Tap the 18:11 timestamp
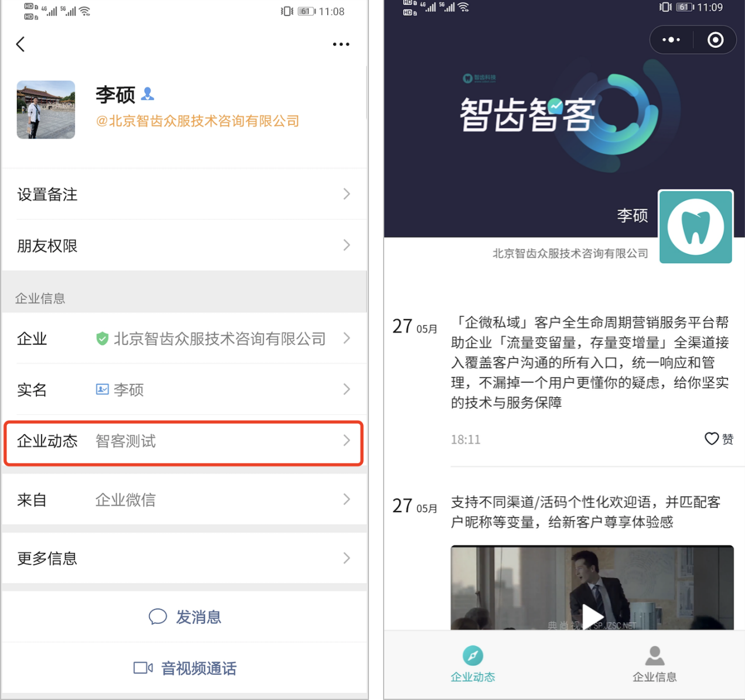Screen dimensions: 745x700 click(x=466, y=440)
